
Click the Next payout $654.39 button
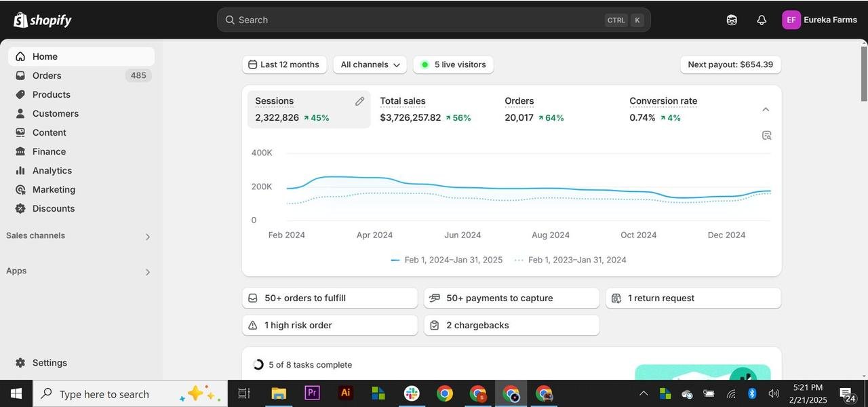[x=730, y=64]
